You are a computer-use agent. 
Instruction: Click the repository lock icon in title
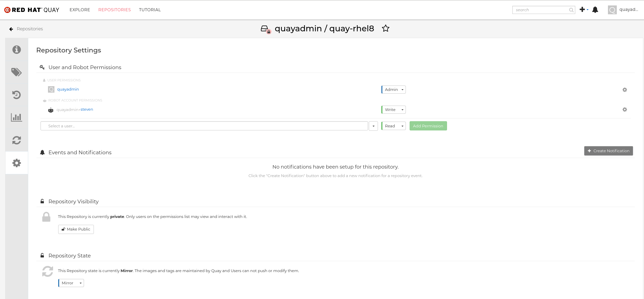(266, 29)
